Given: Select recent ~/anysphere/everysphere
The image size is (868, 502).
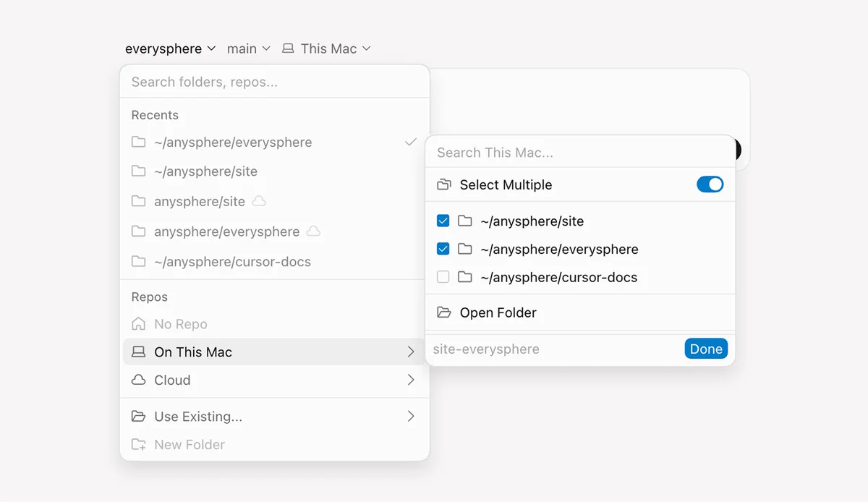Looking at the screenshot, I should (x=275, y=142).
